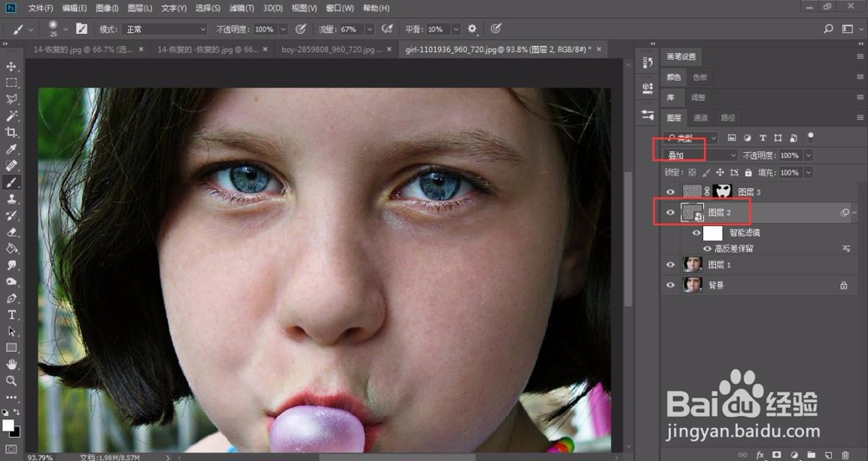Viewport: 868px width, 461px height.
Task: Toggle pressure for opacity button
Action: tap(300, 29)
